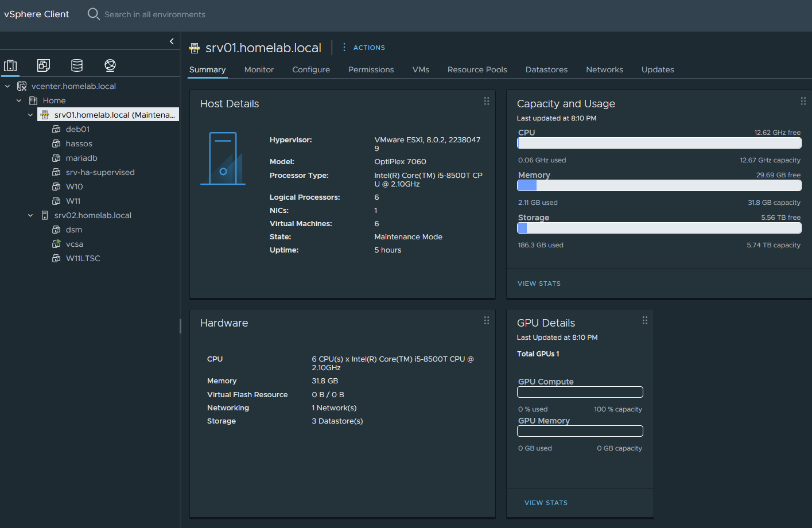The image size is (812, 528).
Task: Click VIEW STATS in GPU Details
Action: point(546,503)
